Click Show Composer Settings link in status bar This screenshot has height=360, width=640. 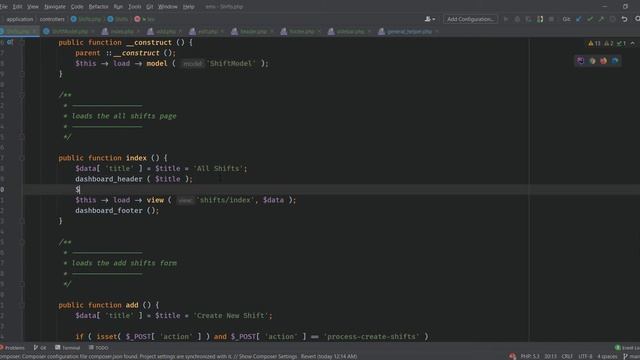click(268, 356)
